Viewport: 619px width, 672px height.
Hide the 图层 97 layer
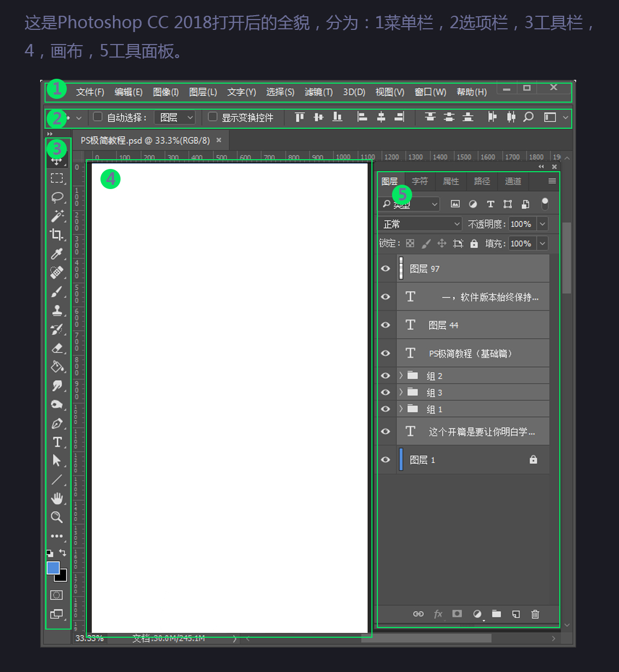click(386, 268)
